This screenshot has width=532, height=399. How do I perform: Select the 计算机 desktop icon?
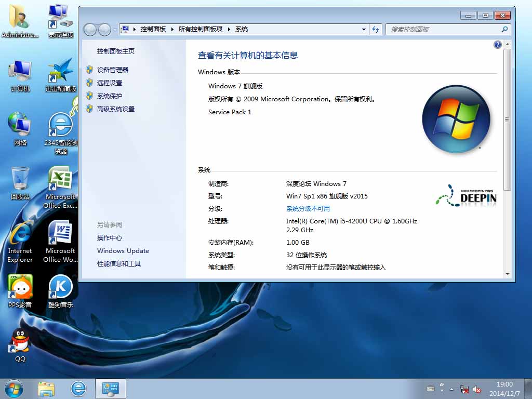tap(20, 76)
